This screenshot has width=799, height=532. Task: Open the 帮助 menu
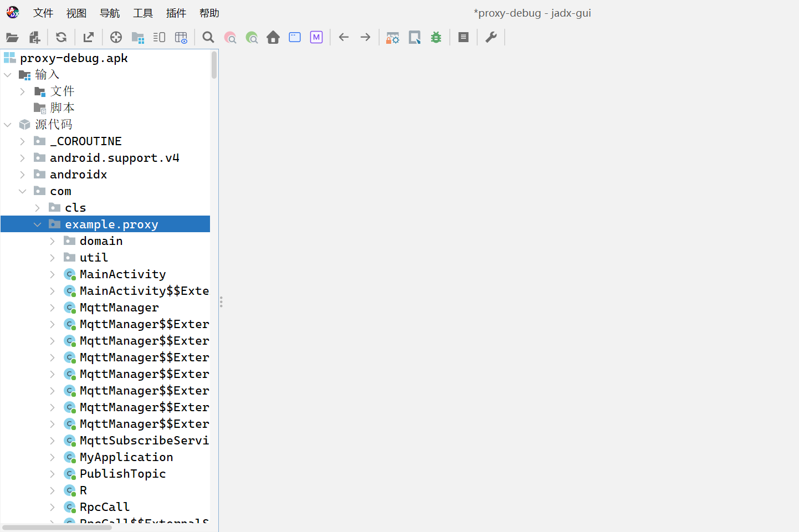pyautogui.click(x=209, y=13)
